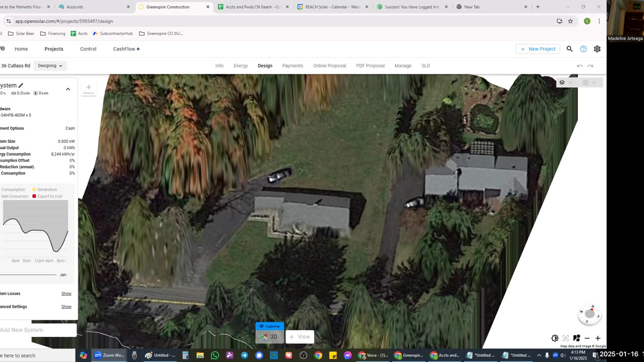Switch to the Accounts browser tab
644x362 pixels.
(94, 7)
